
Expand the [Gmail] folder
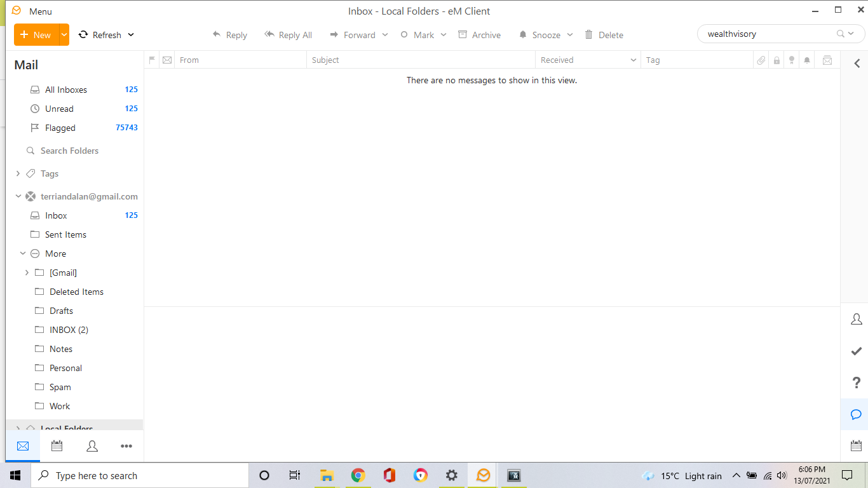(27, 273)
